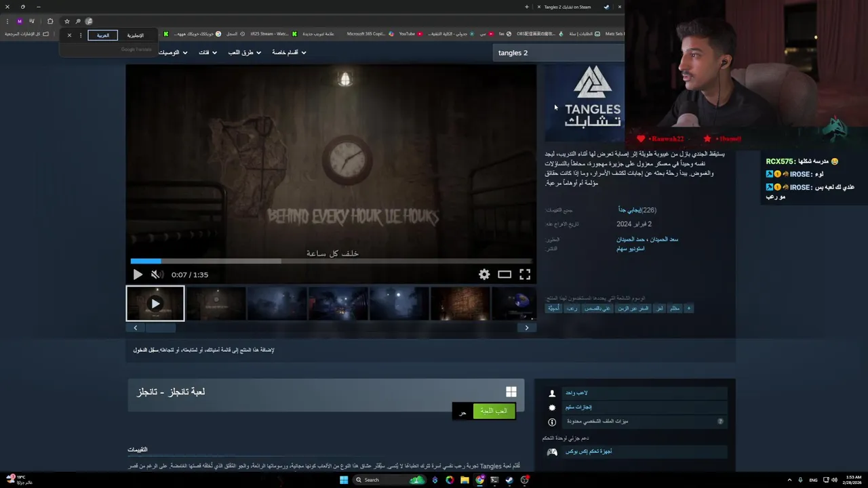Screen dimensions: 868x488
Task: Click the limited profile features info icon
Action: pyautogui.click(x=552, y=422)
